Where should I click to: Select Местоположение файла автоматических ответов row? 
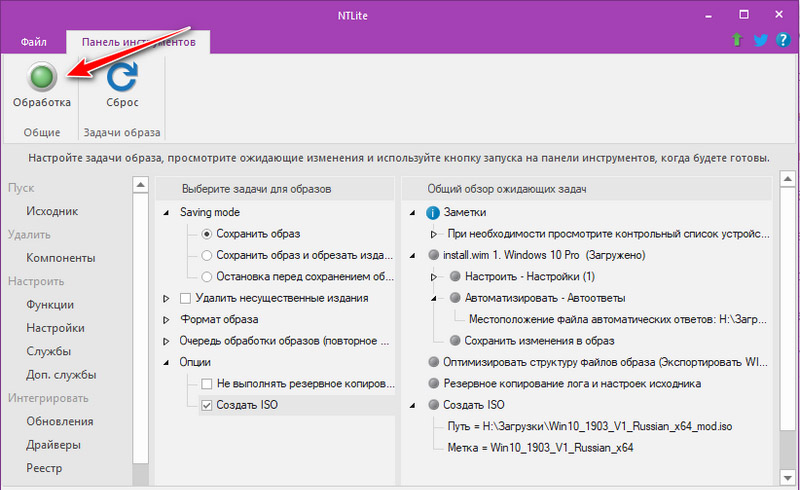tap(617, 320)
